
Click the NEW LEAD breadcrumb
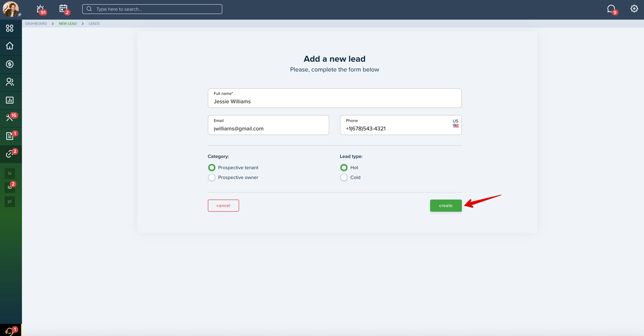coord(68,24)
